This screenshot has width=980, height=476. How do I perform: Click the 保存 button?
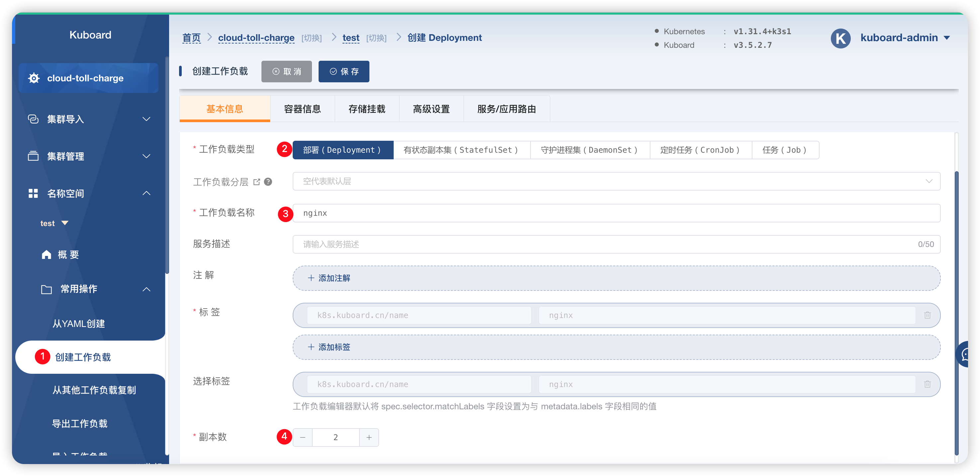pos(343,71)
